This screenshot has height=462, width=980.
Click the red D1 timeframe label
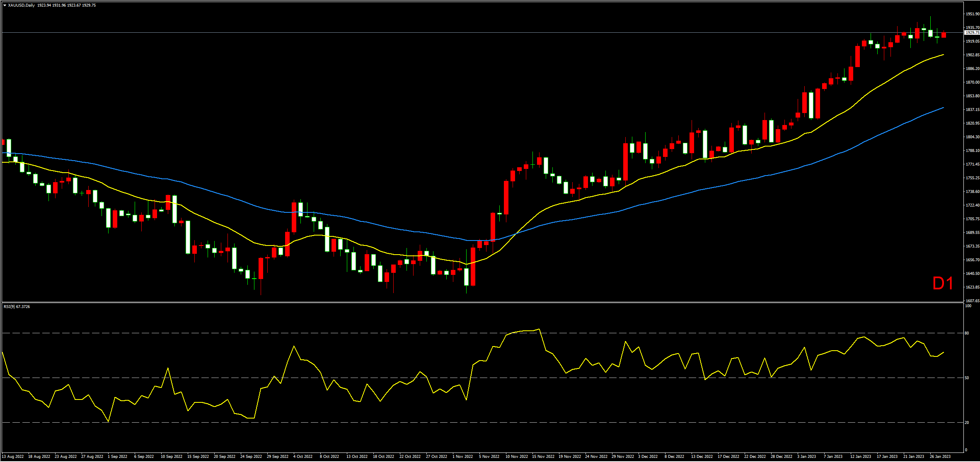pos(943,284)
